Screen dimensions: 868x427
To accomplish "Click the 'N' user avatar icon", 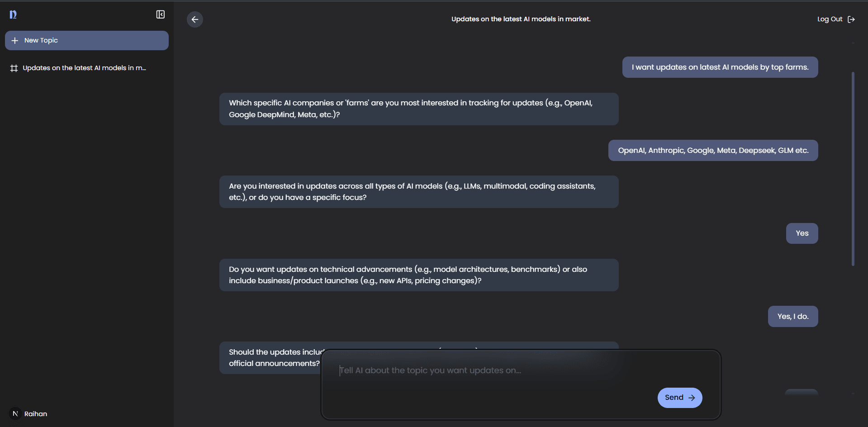I will click(x=15, y=413).
